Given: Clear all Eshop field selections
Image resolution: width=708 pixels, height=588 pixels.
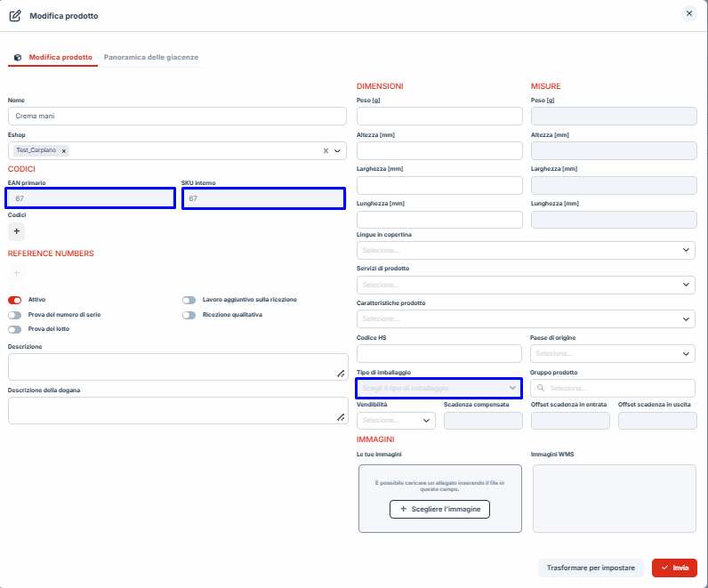Looking at the screenshot, I should tap(326, 151).
